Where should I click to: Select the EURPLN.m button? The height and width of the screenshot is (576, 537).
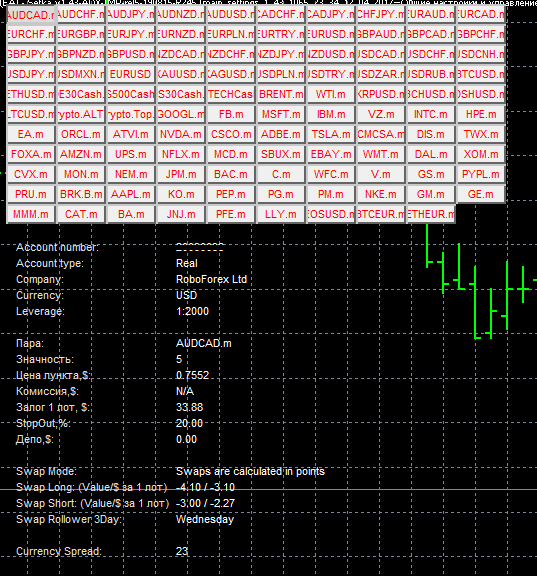(231, 35)
